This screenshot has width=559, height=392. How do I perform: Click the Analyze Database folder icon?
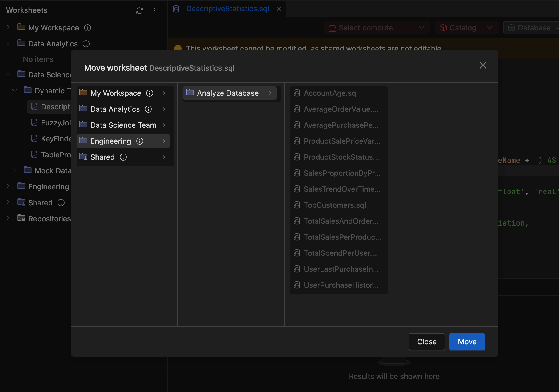click(190, 93)
